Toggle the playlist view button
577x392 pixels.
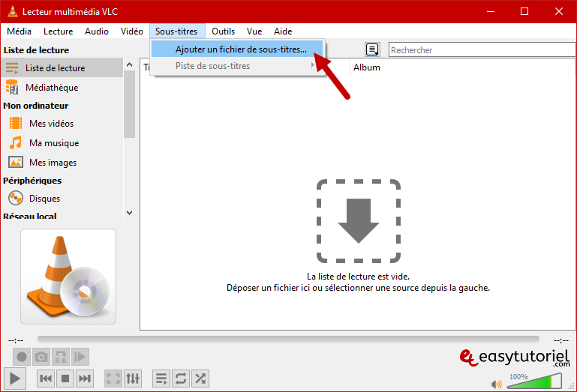click(161, 379)
